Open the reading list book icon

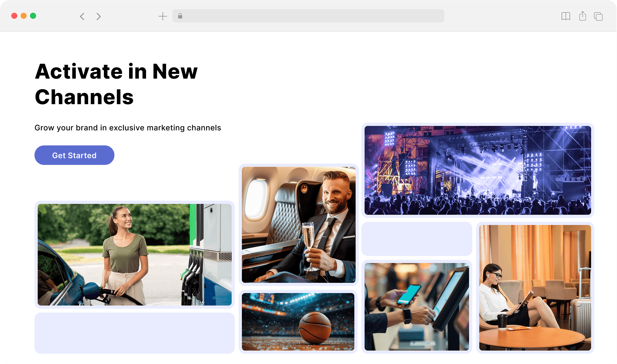pos(566,16)
